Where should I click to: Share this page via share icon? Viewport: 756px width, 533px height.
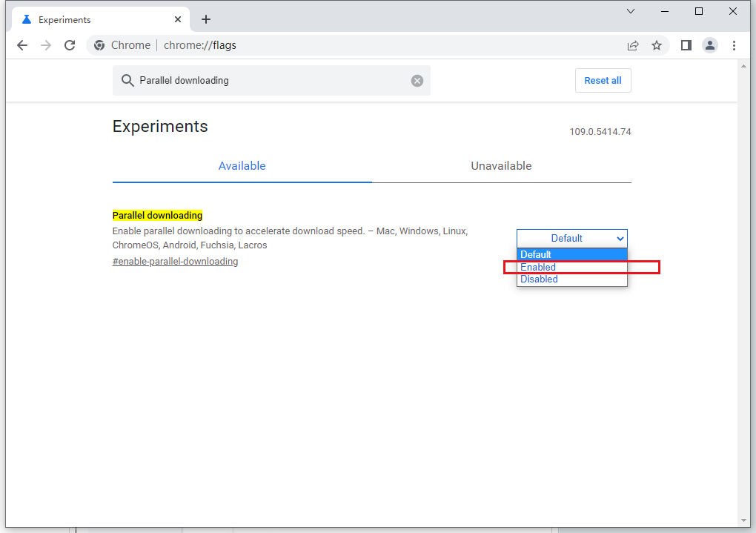(632, 45)
